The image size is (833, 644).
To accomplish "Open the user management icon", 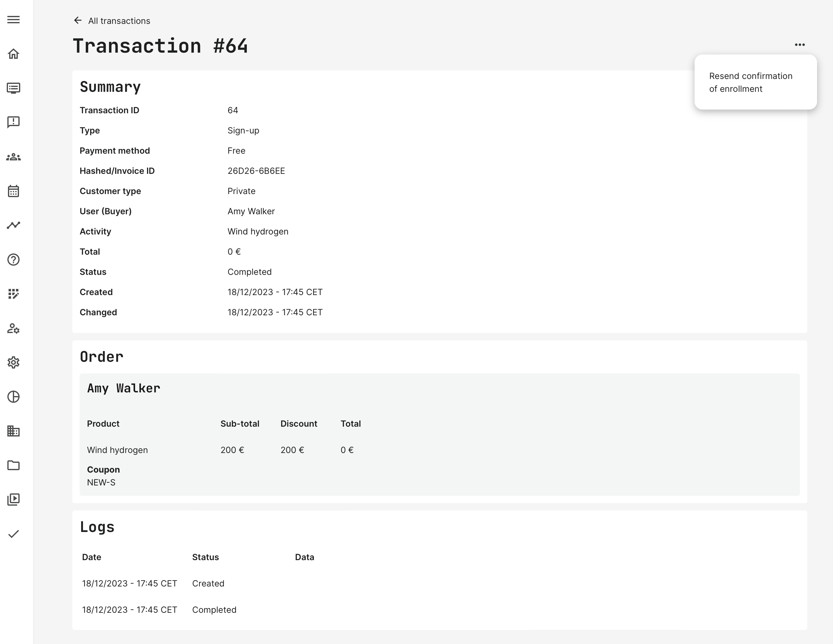I will [13, 328].
